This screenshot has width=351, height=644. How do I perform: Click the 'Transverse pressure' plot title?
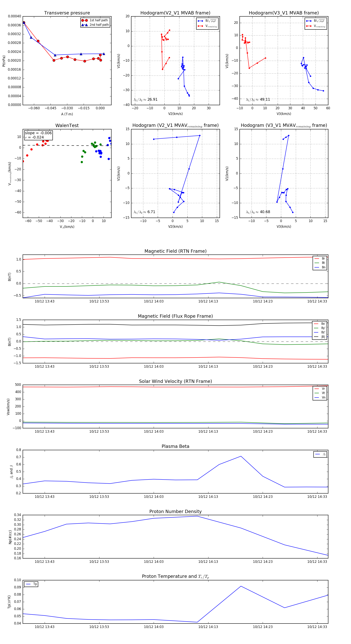pos(67,13)
